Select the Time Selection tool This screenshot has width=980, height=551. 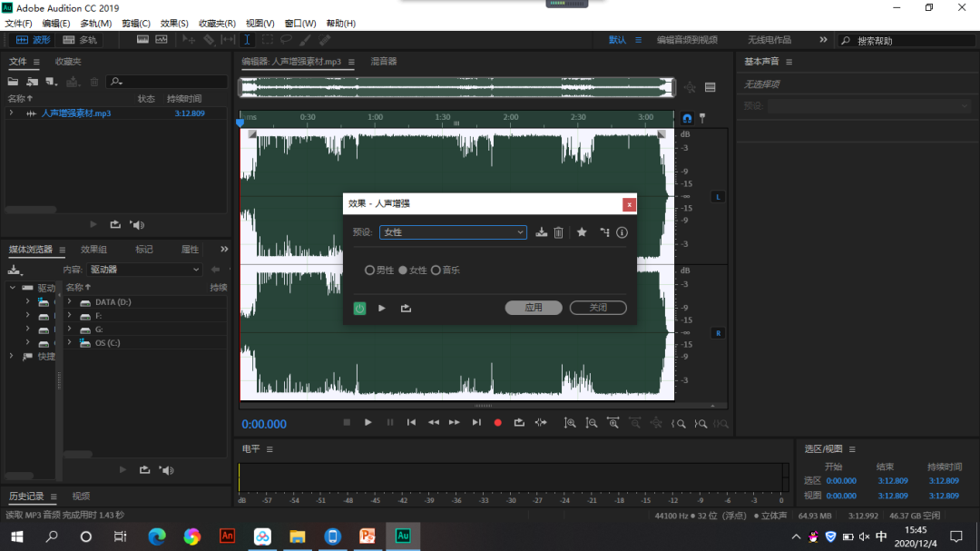(x=247, y=39)
